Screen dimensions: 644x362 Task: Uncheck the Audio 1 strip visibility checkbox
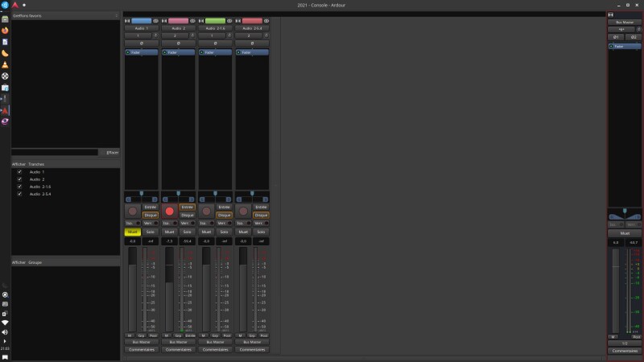tap(19, 171)
